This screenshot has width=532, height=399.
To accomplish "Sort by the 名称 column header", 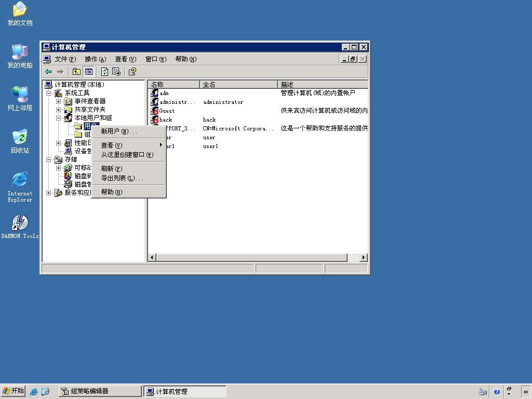I will tap(174, 84).
